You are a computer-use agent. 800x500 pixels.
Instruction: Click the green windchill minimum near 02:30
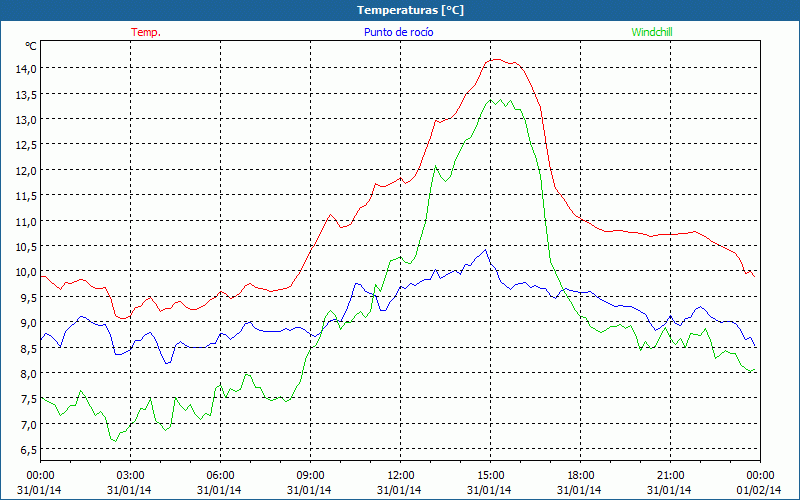click(115, 441)
